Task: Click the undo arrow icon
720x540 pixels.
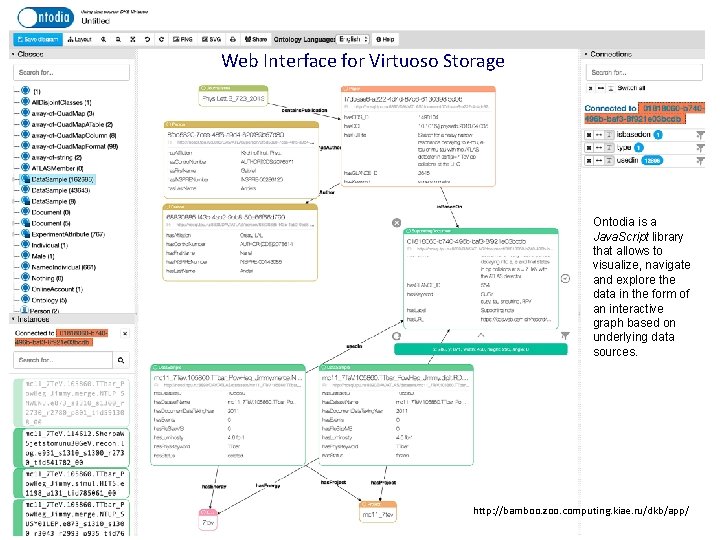Action: tap(147, 39)
